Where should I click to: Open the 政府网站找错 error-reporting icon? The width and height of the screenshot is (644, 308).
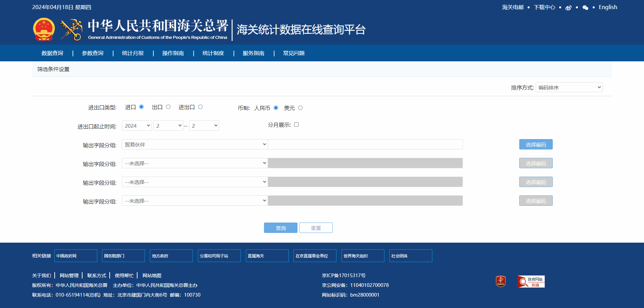pyautogui.click(x=531, y=281)
